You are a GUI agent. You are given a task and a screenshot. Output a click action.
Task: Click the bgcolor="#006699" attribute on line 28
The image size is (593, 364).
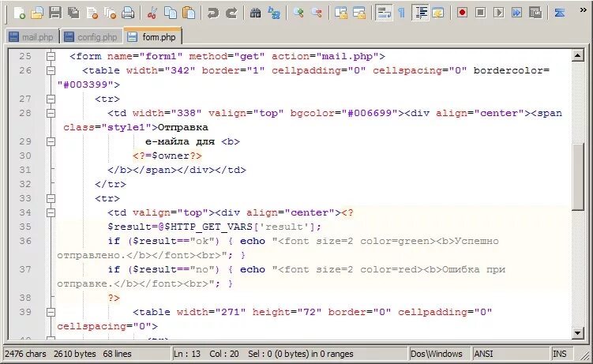(x=343, y=113)
